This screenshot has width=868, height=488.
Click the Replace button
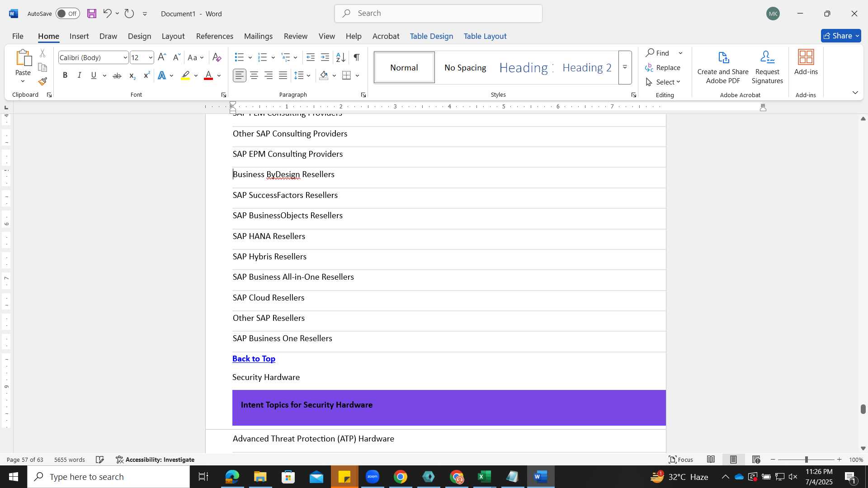[663, 68]
